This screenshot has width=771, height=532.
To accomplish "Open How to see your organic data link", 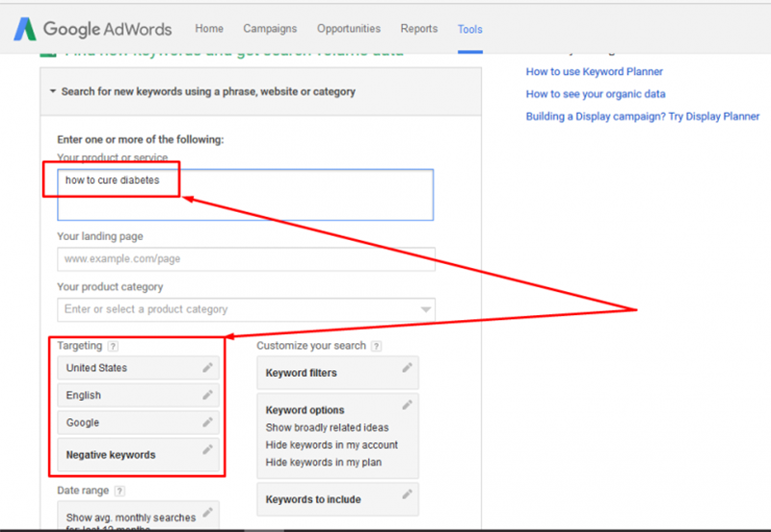I will click(596, 93).
